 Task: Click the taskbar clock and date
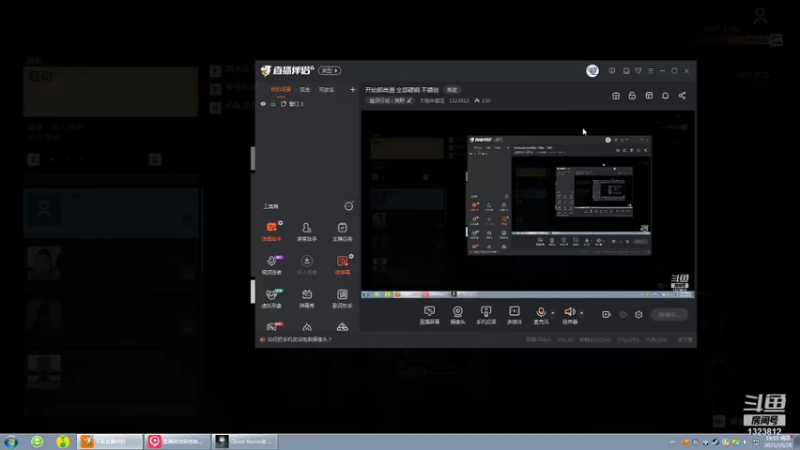click(779, 442)
